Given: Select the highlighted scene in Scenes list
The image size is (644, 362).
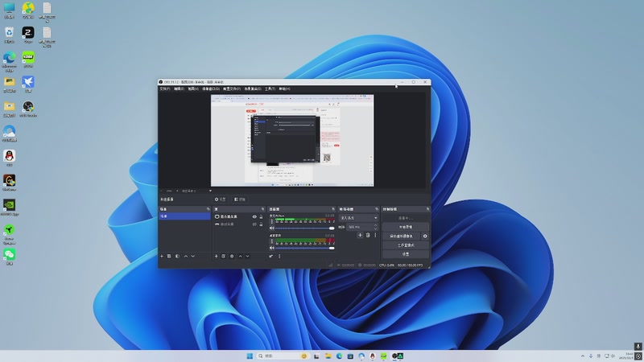Looking at the screenshot, I should (184, 216).
